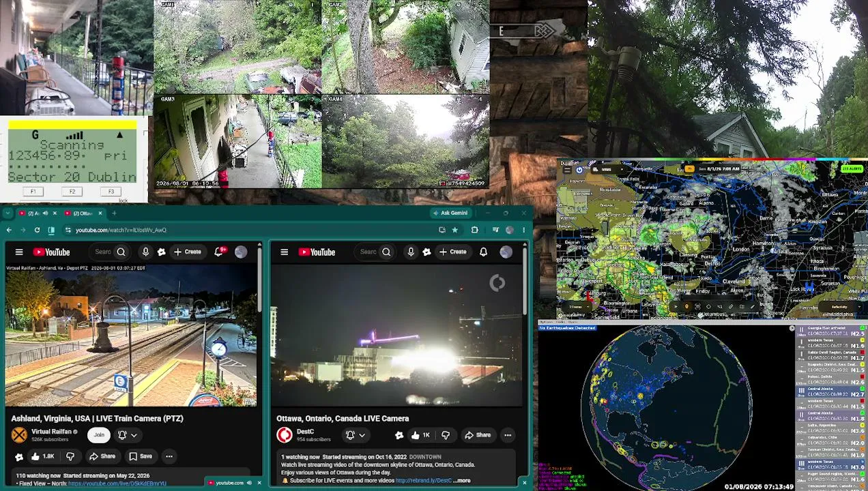Click the search magnifier in right YouTube pane
This screenshot has width=868, height=491.
[x=386, y=252]
